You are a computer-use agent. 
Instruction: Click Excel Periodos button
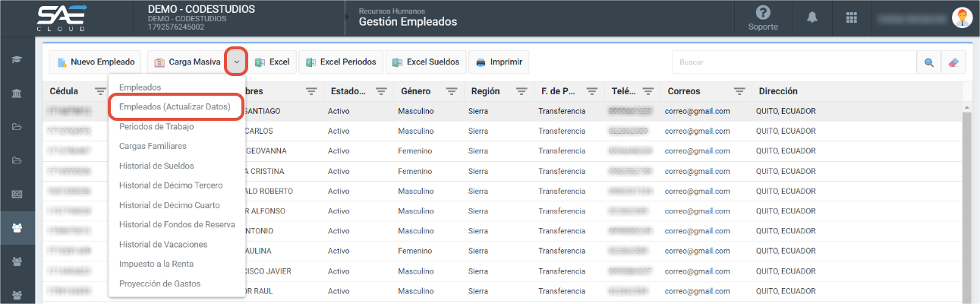(x=341, y=62)
